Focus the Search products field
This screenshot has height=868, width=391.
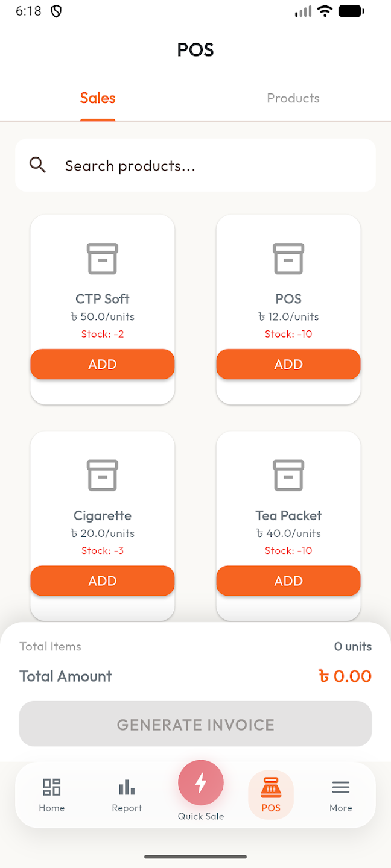click(x=195, y=165)
